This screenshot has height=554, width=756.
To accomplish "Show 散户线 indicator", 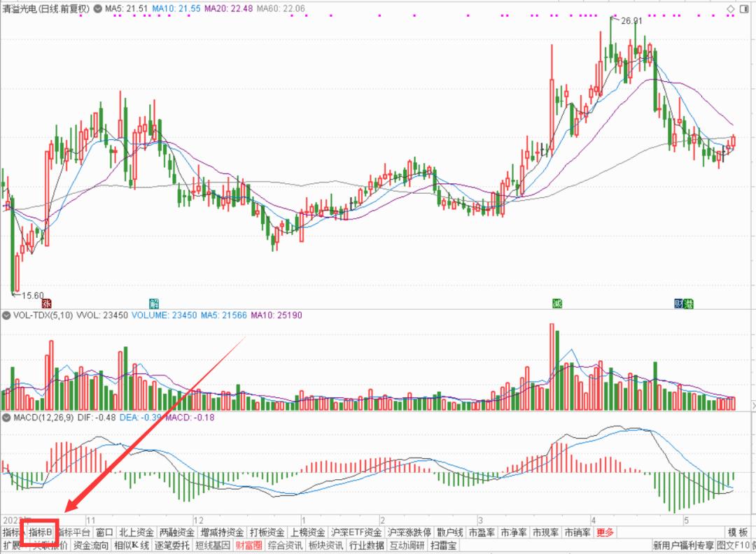I will pos(450,532).
